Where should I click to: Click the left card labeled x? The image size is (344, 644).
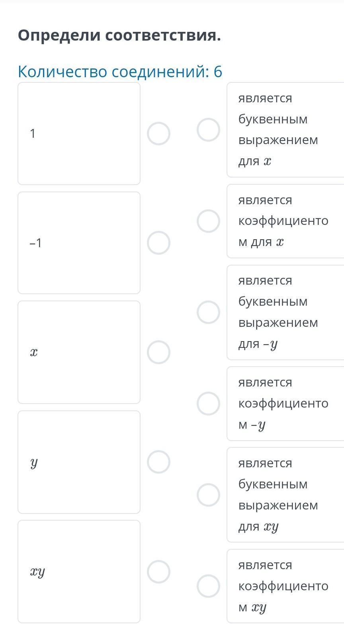(79, 352)
